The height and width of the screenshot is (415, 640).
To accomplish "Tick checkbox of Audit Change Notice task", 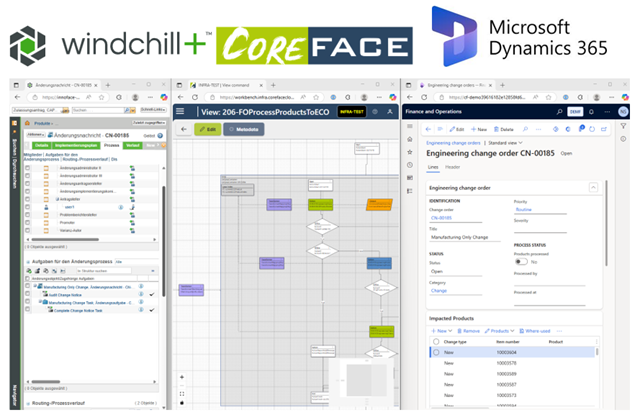I will (27, 294).
